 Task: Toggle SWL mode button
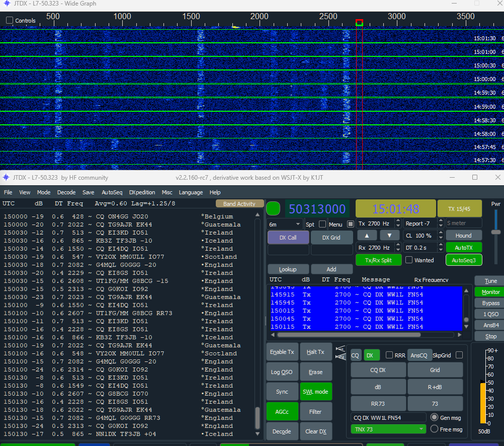(315, 392)
